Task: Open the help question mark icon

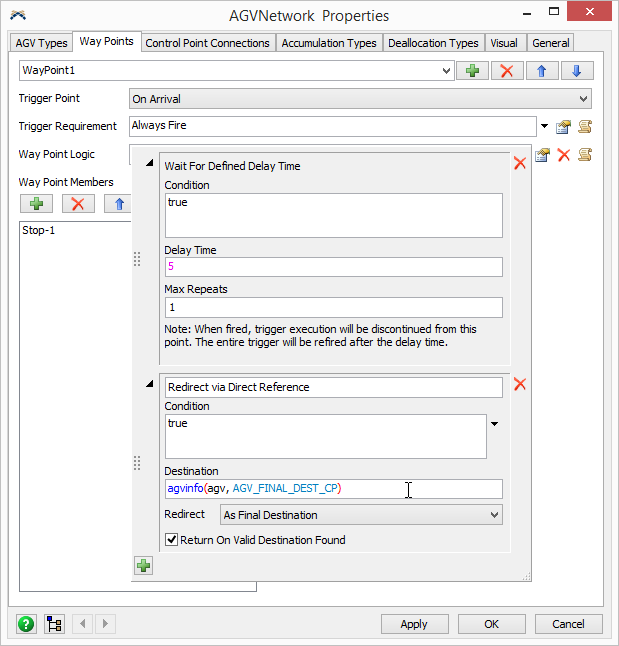Action: (x=26, y=624)
